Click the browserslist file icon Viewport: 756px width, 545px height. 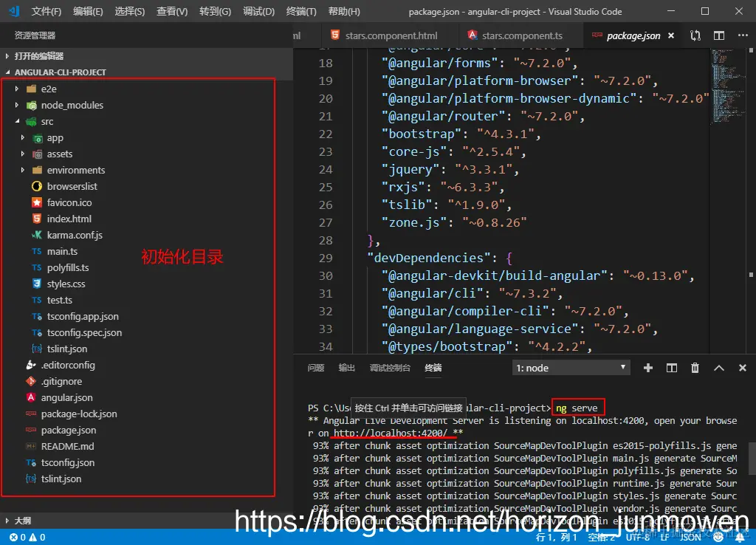click(37, 186)
